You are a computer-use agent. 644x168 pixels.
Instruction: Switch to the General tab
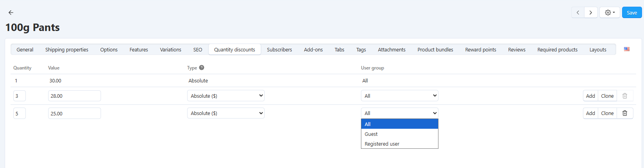(x=25, y=49)
